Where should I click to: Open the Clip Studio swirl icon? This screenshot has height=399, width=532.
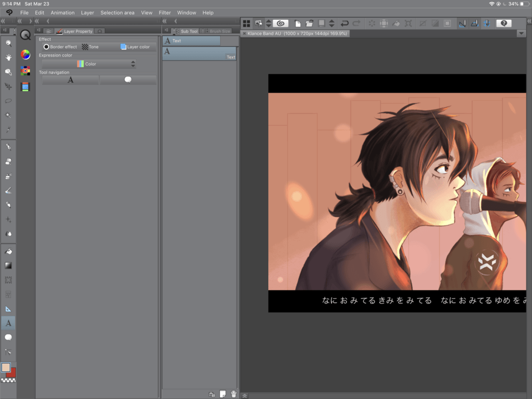click(281, 23)
